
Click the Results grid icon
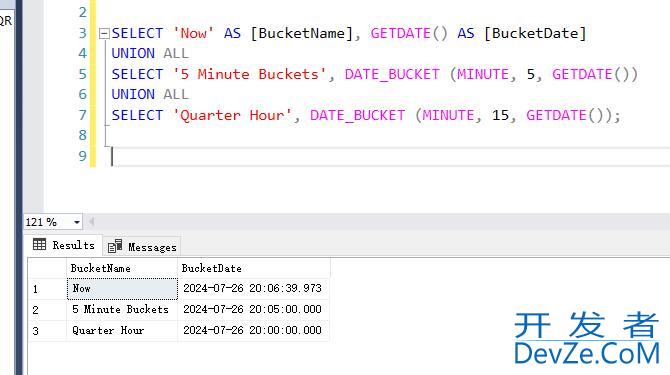39,245
